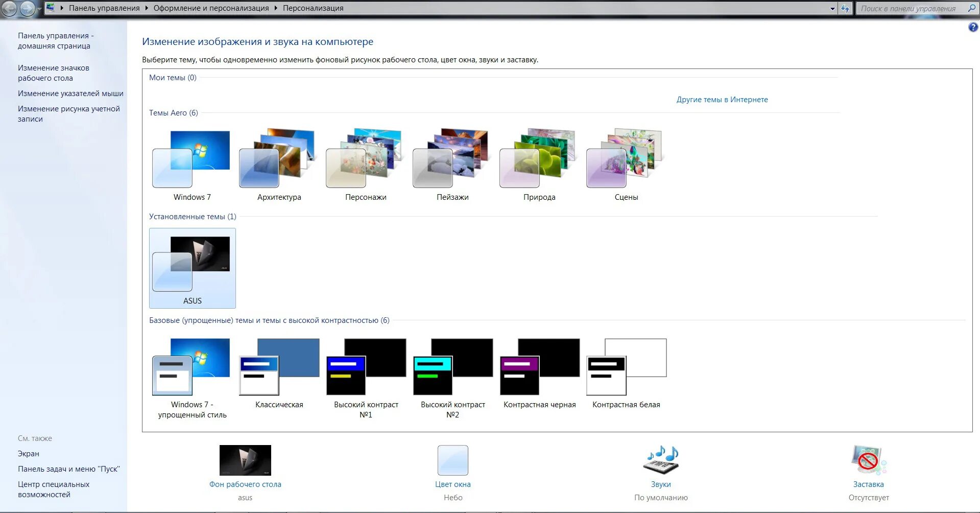The height and width of the screenshot is (513, 980).
Task: Go forward with the Forward arrow button
Action: [x=27, y=8]
